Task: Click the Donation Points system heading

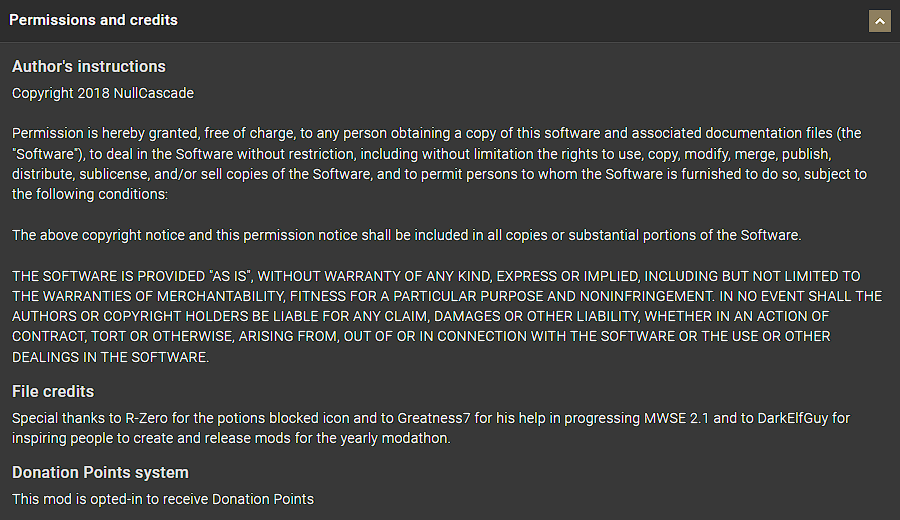Action: (x=100, y=472)
